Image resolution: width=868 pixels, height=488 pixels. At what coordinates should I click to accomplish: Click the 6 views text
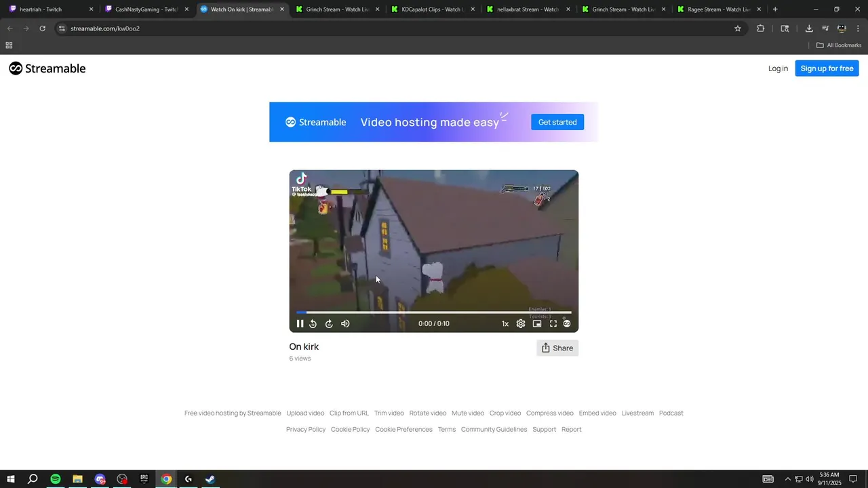point(300,359)
